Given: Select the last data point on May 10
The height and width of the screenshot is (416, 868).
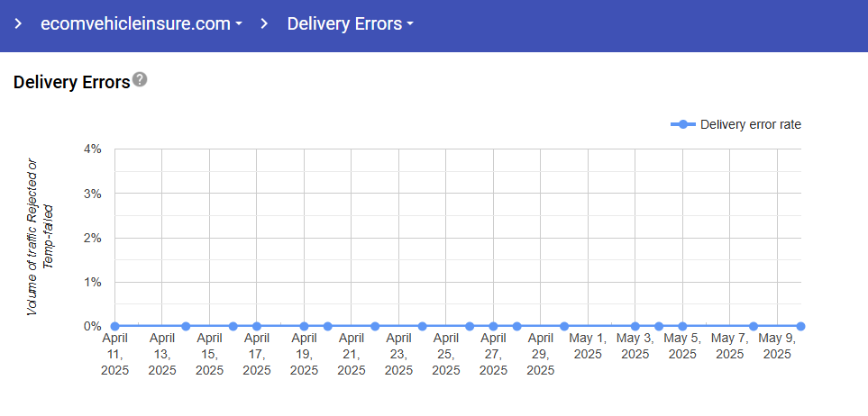Looking at the screenshot, I should coord(800,326).
